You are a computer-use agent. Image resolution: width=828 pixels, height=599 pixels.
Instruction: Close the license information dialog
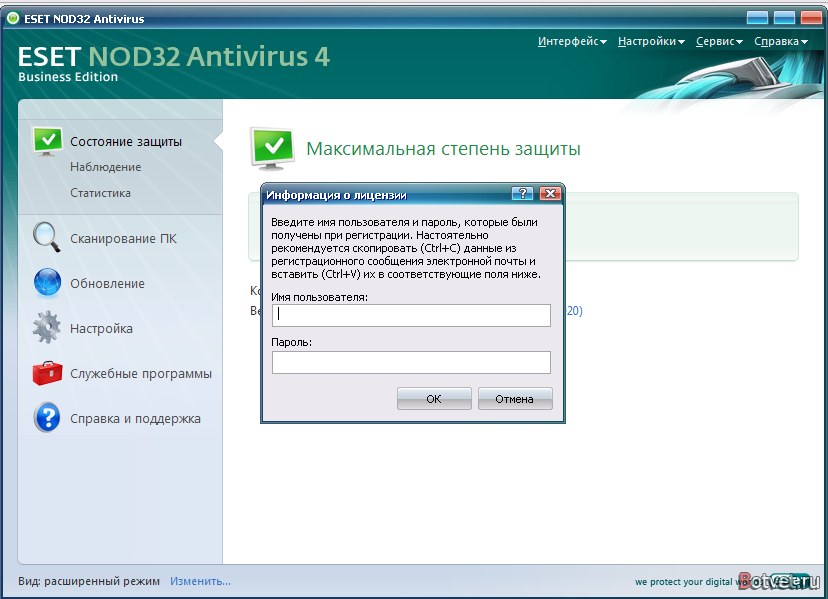550,193
